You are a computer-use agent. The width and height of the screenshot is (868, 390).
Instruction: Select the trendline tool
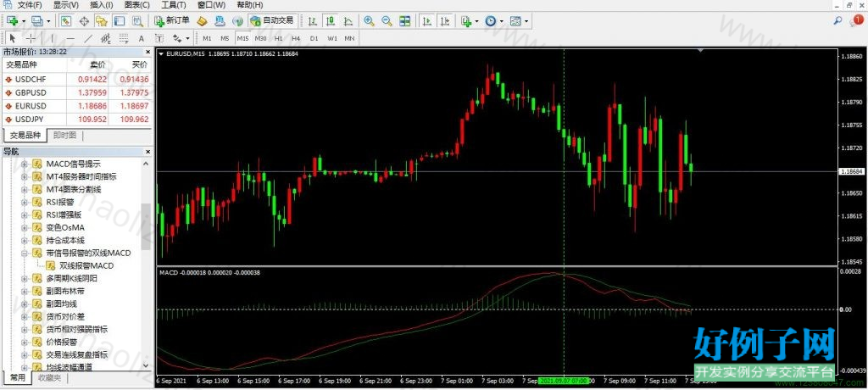click(x=88, y=38)
